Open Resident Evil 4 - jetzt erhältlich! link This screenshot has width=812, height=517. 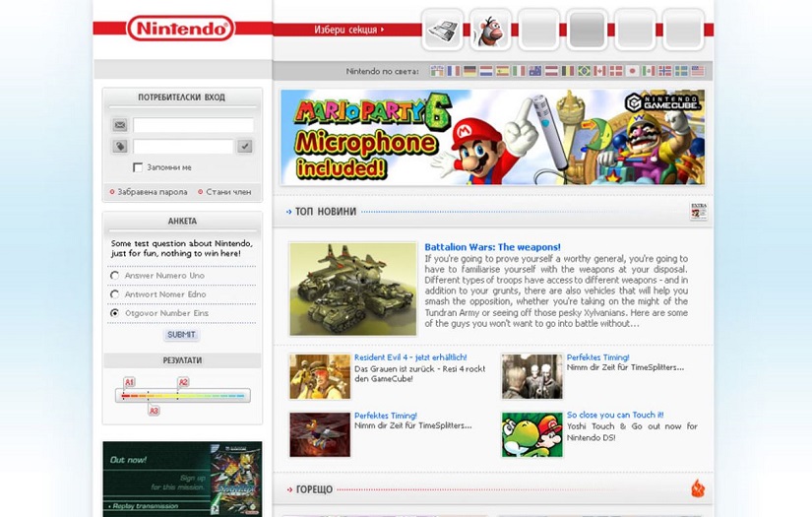(410, 357)
